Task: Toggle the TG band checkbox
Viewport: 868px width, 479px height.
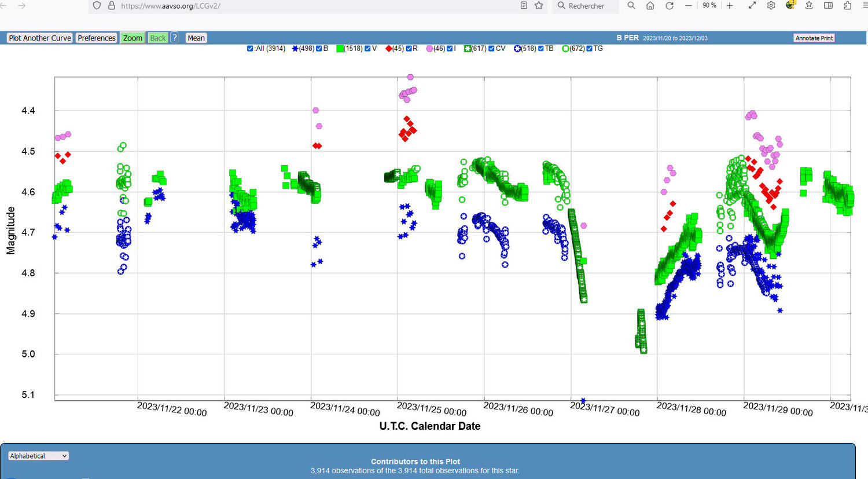Action: [590, 49]
